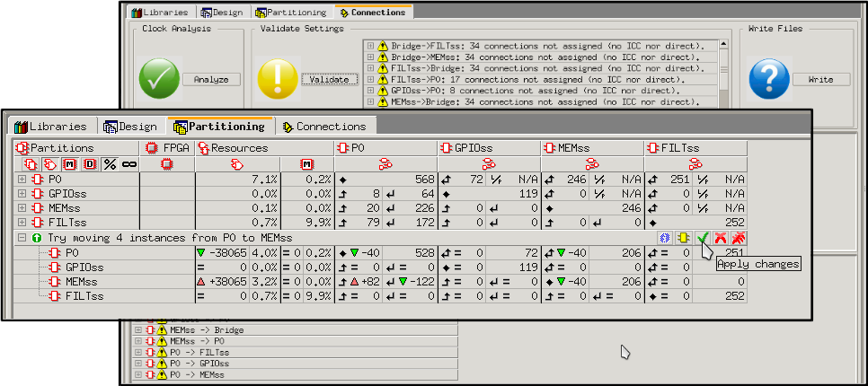Select the front window Partitioning tab
Screen dimensions: 868x386
pos(219,126)
